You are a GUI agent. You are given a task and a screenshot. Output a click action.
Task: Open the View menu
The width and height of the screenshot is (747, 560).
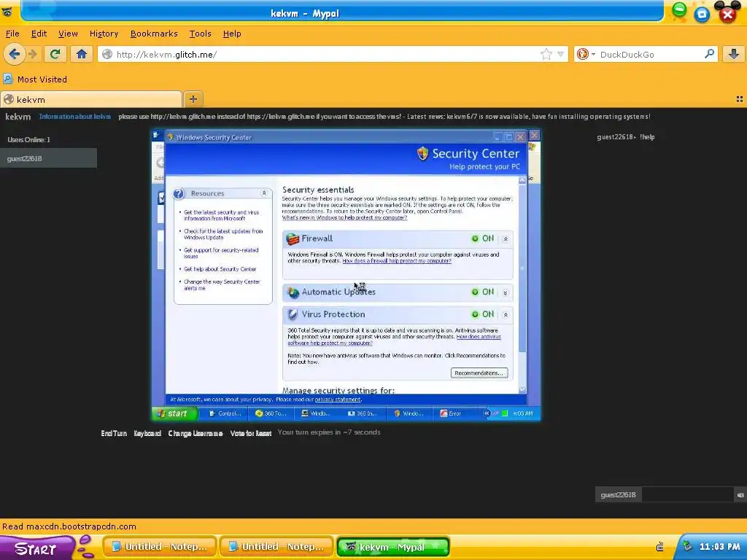click(x=68, y=34)
